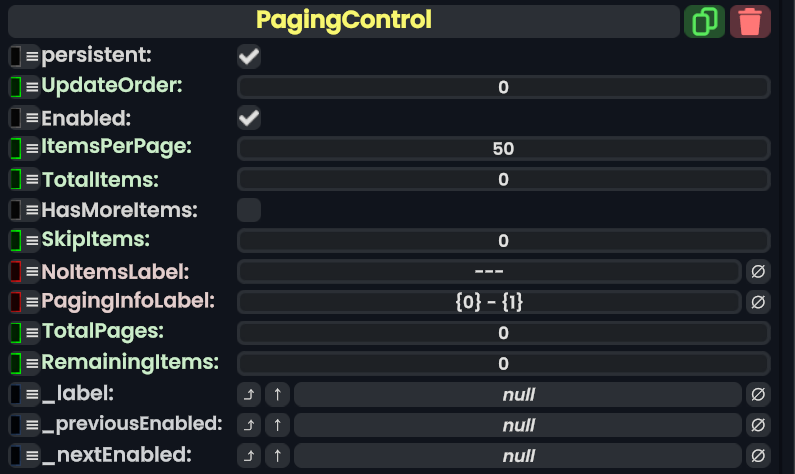Uncheck the persistent checkbox

pyautogui.click(x=249, y=57)
